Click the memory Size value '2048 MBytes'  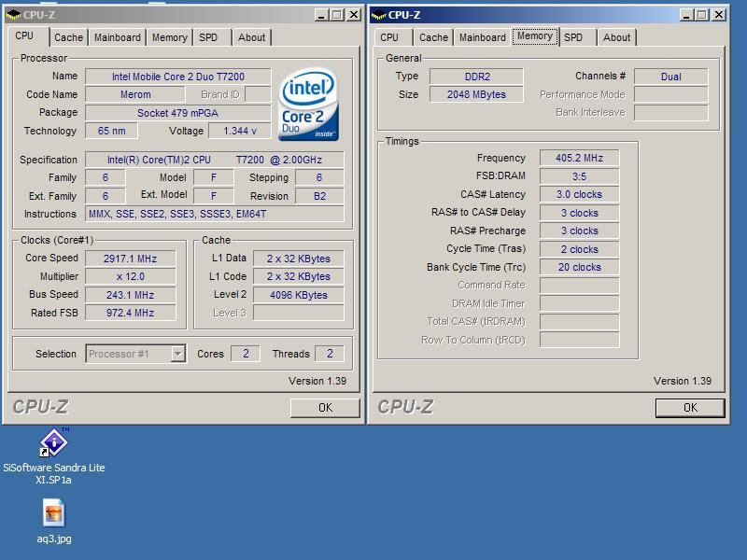coord(477,94)
